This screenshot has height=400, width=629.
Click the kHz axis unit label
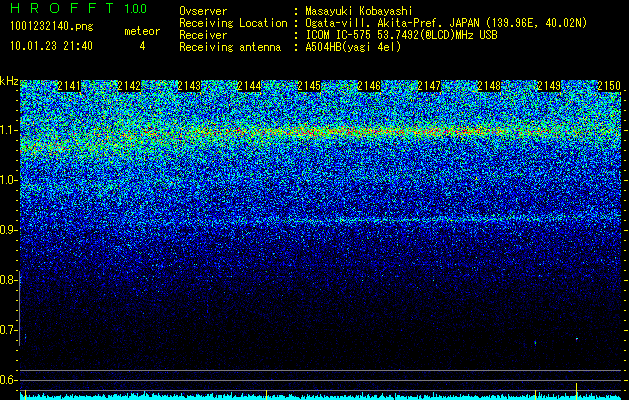pos(9,81)
